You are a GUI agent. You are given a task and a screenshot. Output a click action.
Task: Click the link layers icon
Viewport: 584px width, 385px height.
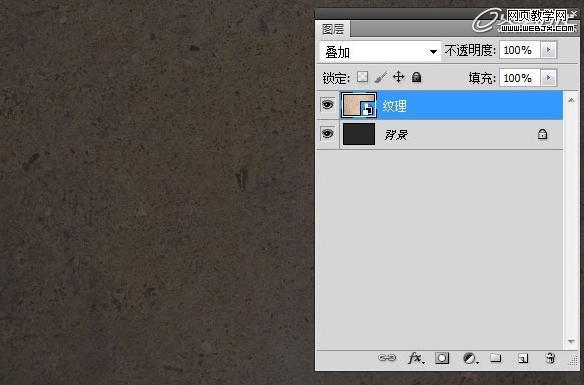[x=387, y=358]
